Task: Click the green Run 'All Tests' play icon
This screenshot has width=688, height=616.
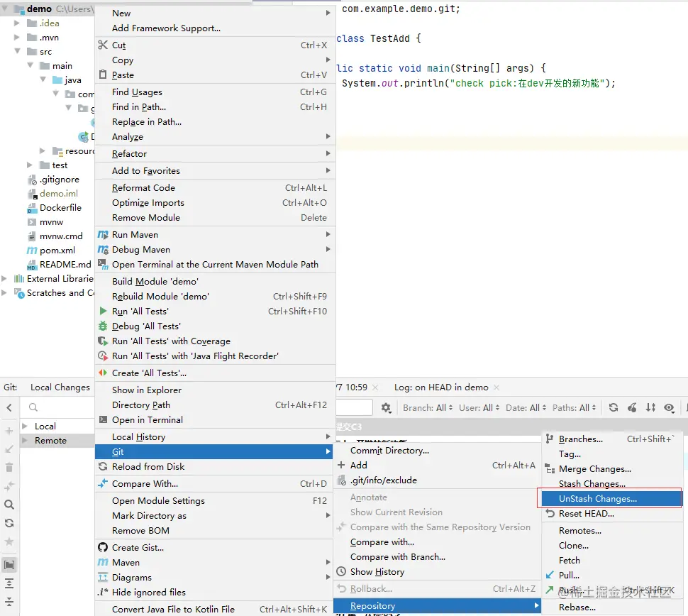Action: pos(103,311)
